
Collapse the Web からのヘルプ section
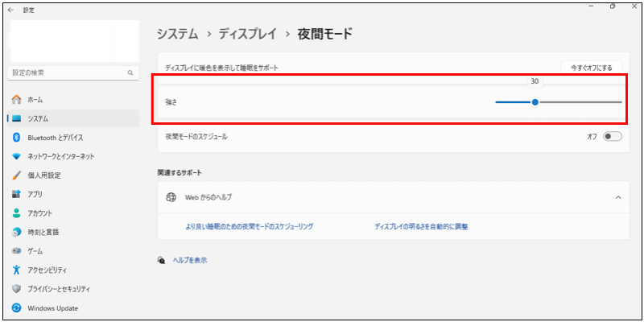point(618,197)
